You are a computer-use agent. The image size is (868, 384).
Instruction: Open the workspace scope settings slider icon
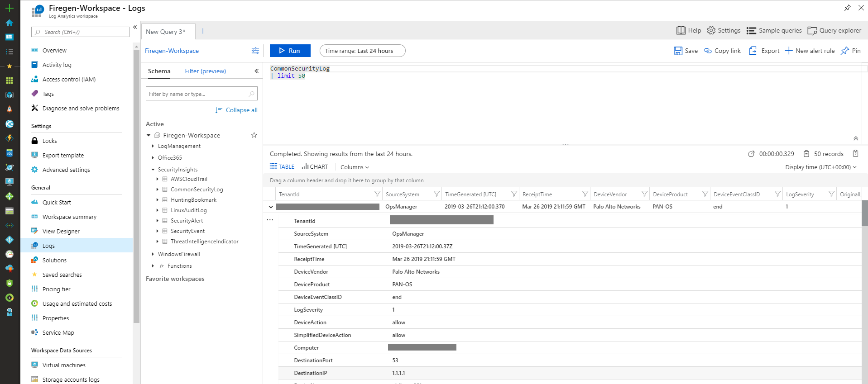coord(255,51)
